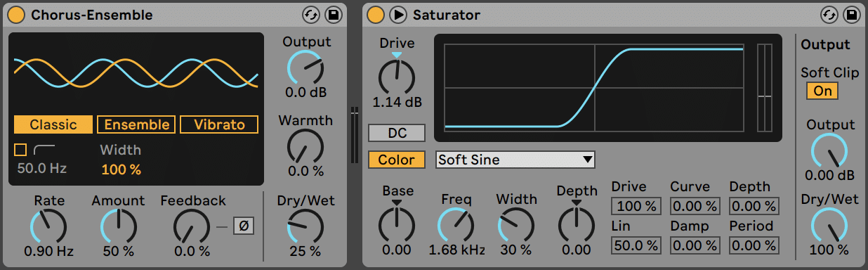This screenshot has width=868, height=270.
Task: Save the Saturator preset via disk icon
Action: point(852,15)
